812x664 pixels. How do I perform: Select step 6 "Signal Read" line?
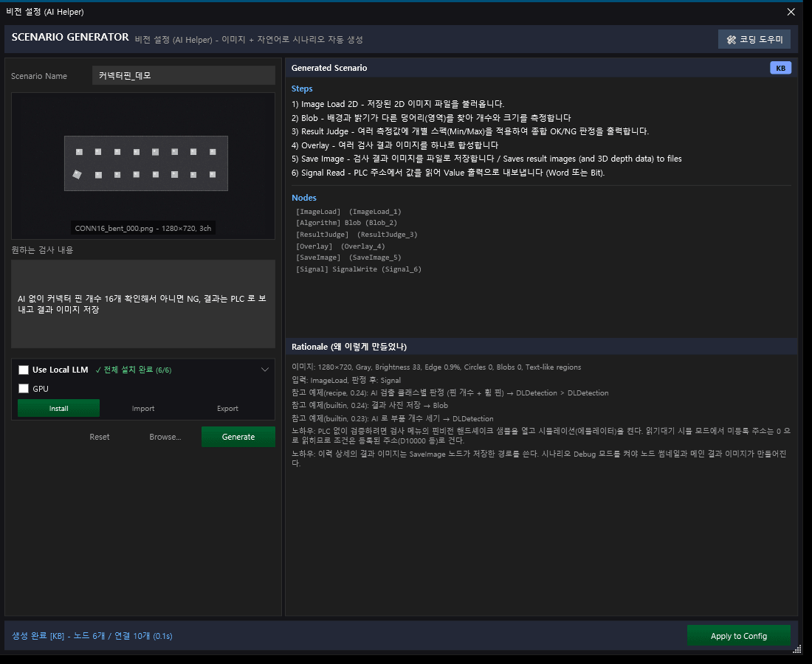click(448, 173)
